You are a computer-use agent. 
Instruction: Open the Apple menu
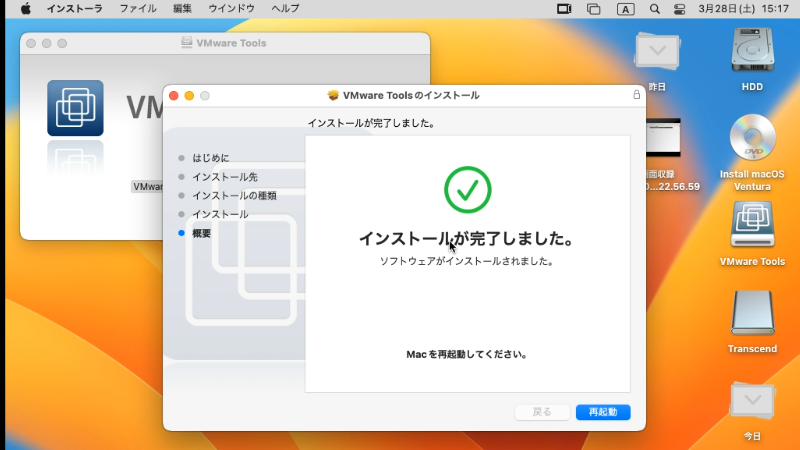[26, 9]
